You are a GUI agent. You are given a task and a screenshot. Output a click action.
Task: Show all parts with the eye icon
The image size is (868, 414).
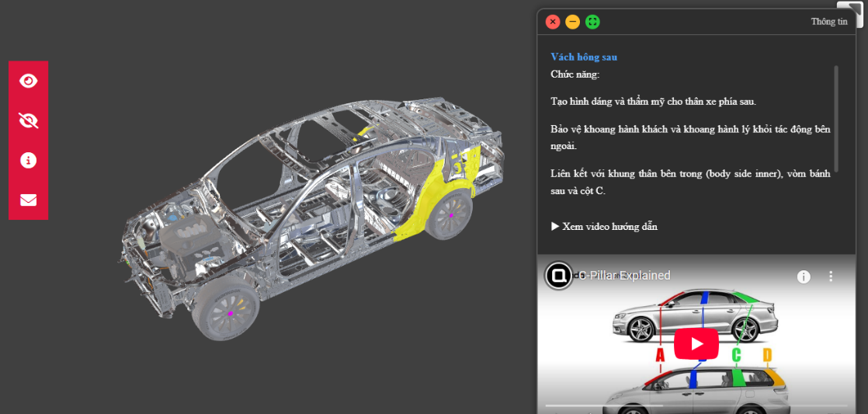pyautogui.click(x=28, y=81)
